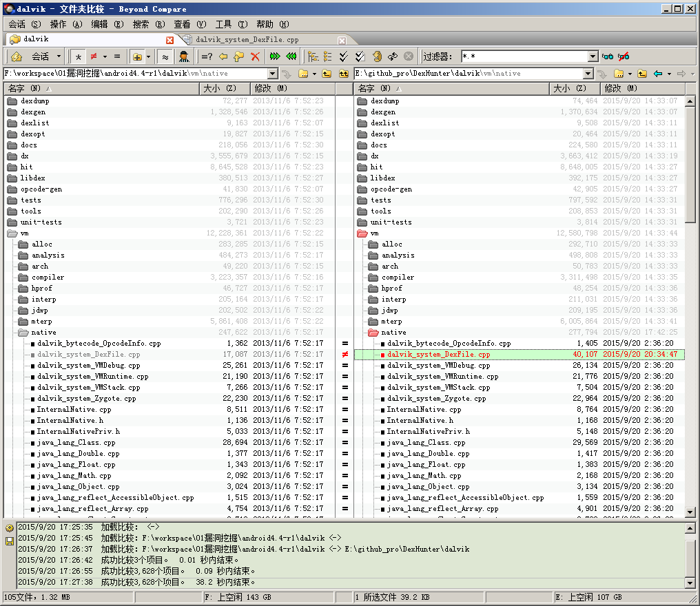Click the red X delete icon
Screen dimensions: 700x606
point(255,56)
